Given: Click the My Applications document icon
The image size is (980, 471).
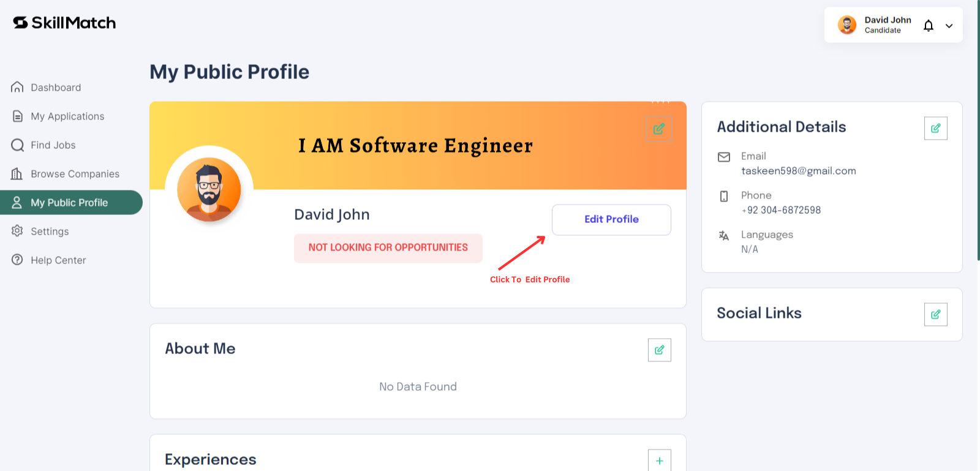Looking at the screenshot, I should point(17,116).
